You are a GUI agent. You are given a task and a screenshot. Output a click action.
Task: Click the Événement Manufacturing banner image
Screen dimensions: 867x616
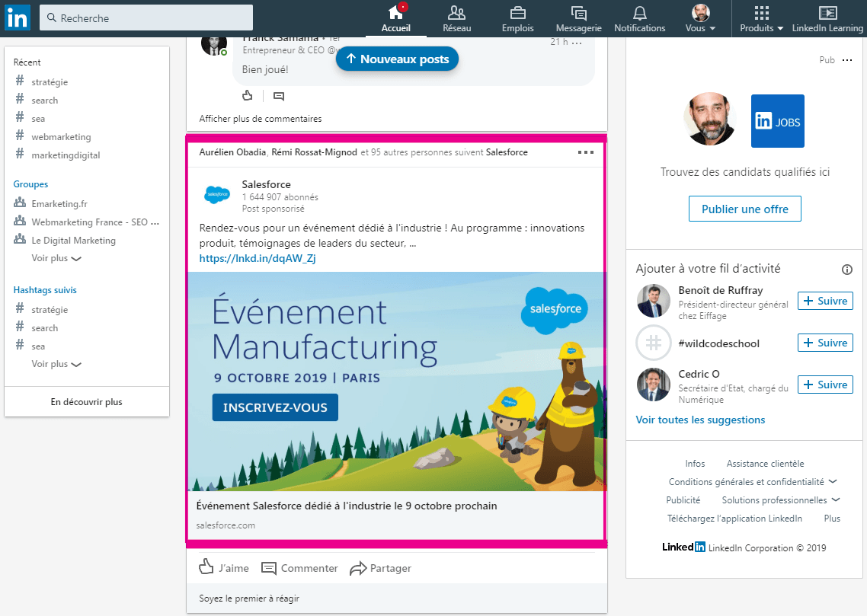click(x=397, y=381)
